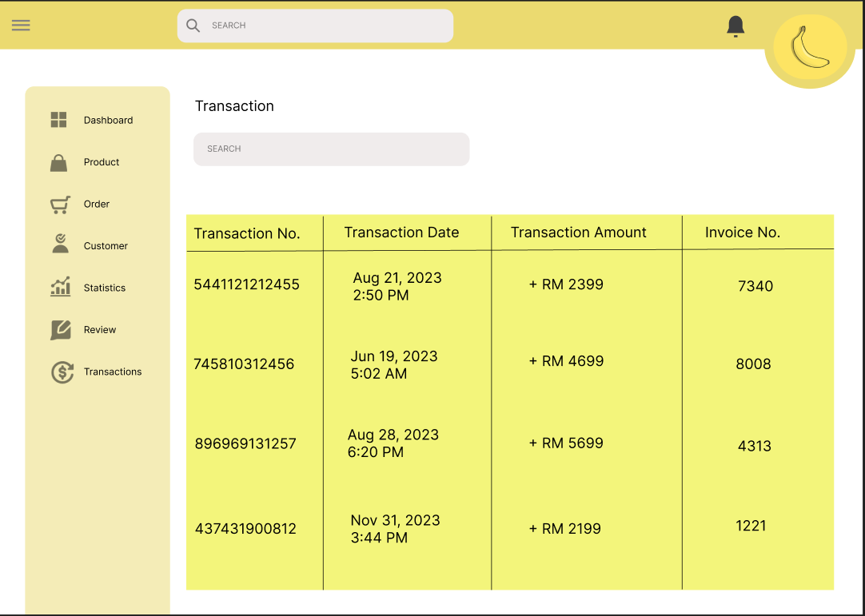Click transaction number 5441121212455
Screen dimensions: 865x616
(246, 284)
